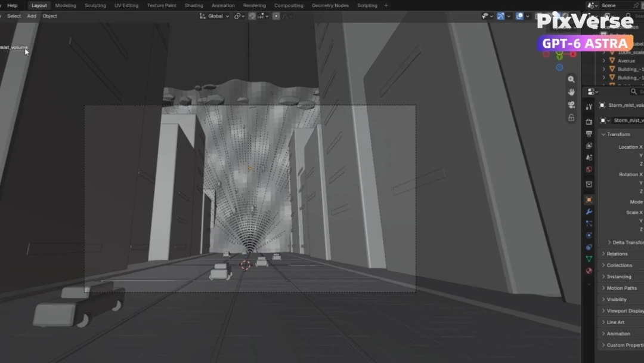Open the viewport Select menu

pyautogui.click(x=14, y=16)
